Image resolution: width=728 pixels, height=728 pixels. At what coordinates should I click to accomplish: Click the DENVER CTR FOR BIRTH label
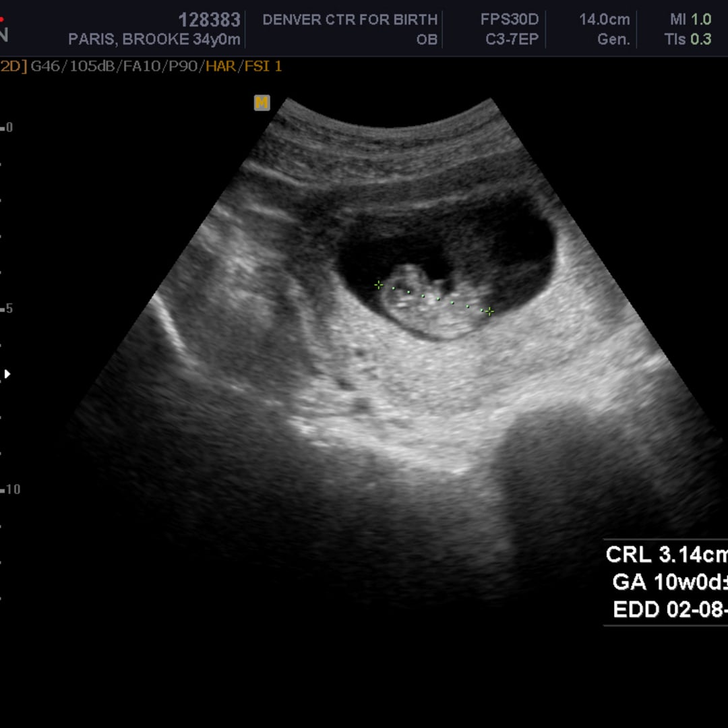pos(350,20)
